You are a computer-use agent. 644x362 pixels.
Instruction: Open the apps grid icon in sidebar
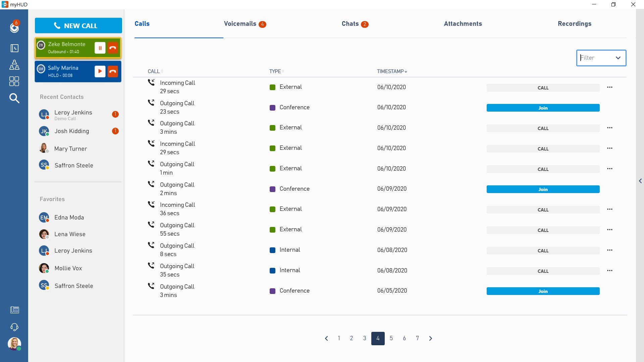14,81
